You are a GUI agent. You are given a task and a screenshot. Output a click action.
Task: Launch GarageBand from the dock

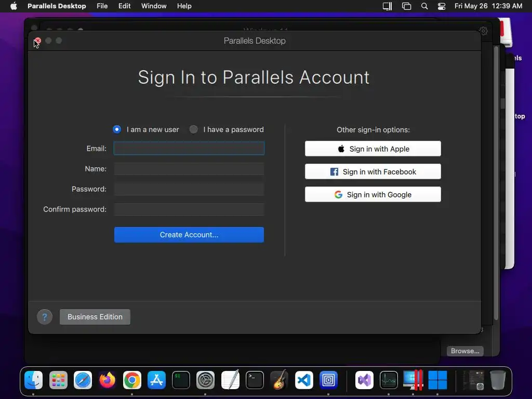point(279,380)
